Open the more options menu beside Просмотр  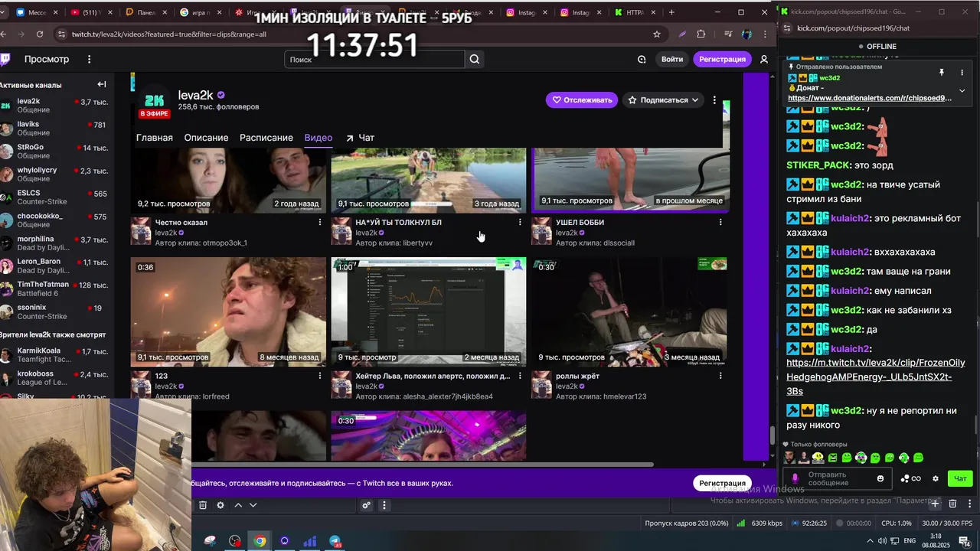click(x=89, y=59)
